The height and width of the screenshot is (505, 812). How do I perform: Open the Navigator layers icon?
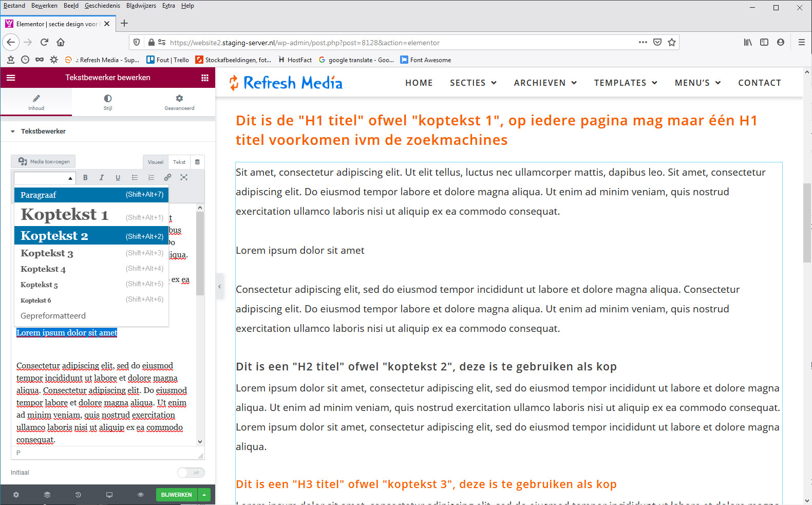47,495
